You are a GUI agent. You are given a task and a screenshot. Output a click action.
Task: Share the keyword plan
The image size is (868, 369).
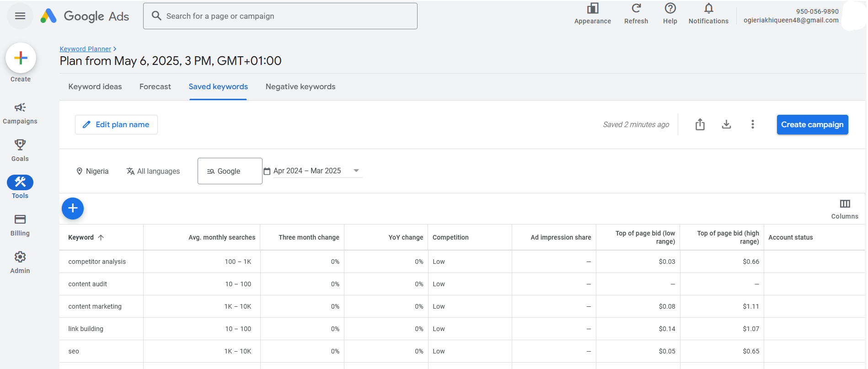(700, 124)
